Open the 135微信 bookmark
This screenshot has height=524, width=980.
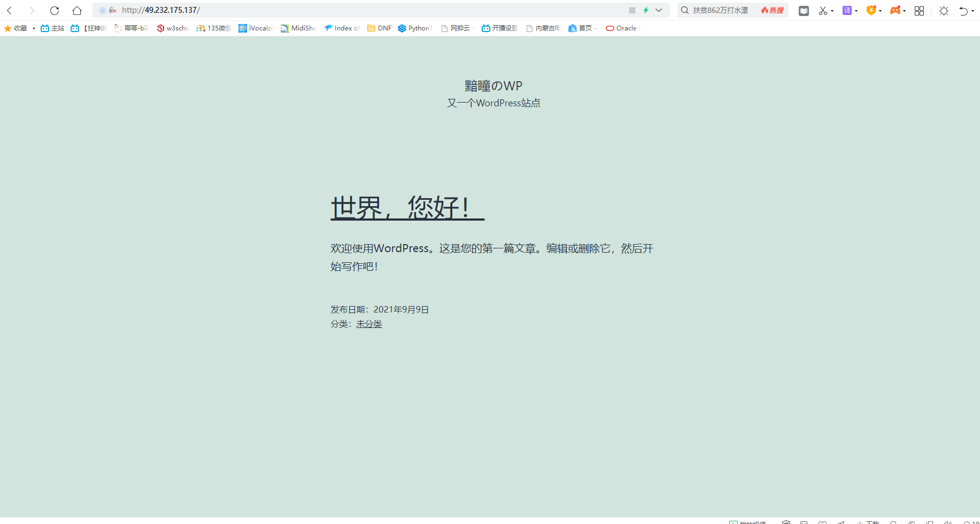click(x=214, y=28)
